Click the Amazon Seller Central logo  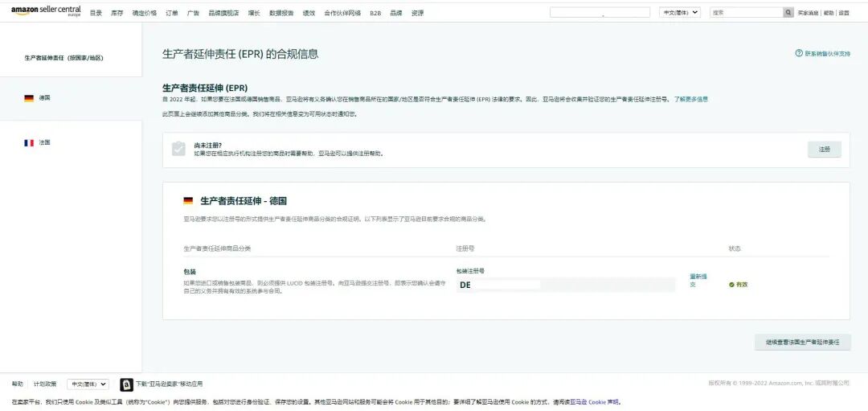46,11
